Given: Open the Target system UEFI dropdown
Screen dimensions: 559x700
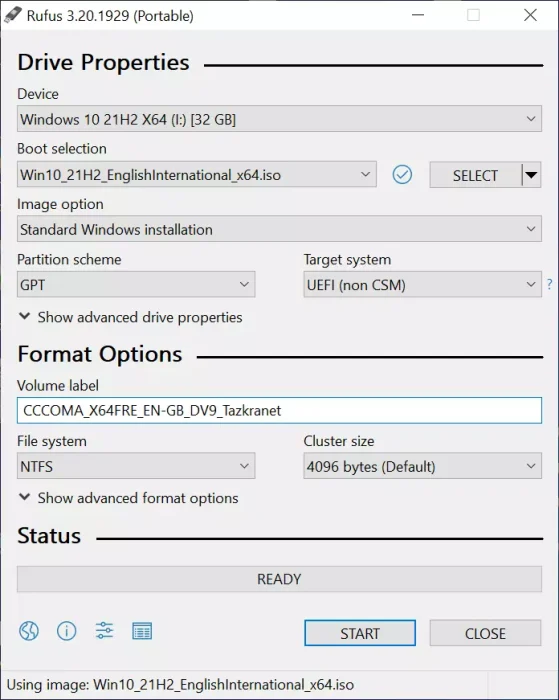Looking at the screenshot, I should (x=423, y=284).
